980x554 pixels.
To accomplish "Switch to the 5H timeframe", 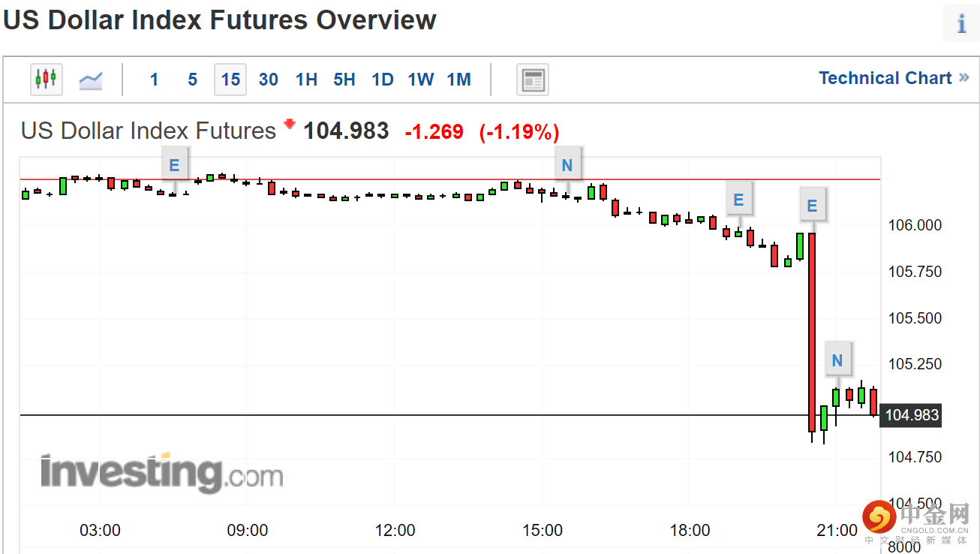I will tap(344, 80).
